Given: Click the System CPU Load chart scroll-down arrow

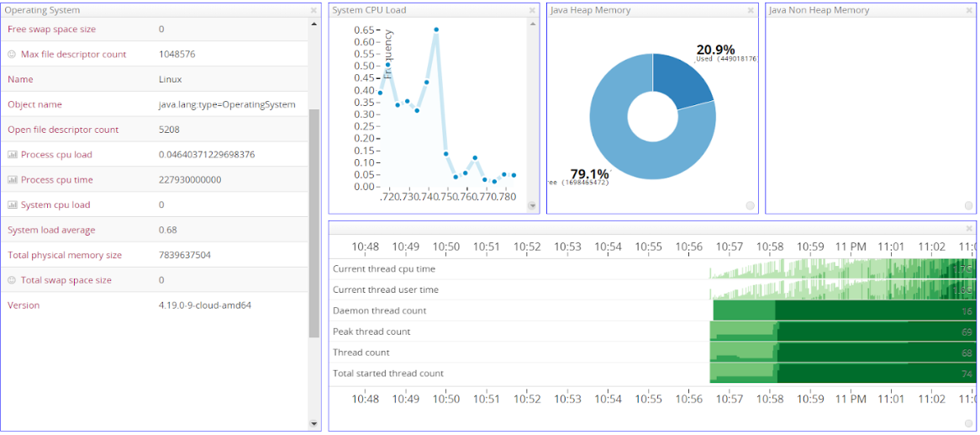Looking at the screenshot, I should tap(533, 205).
